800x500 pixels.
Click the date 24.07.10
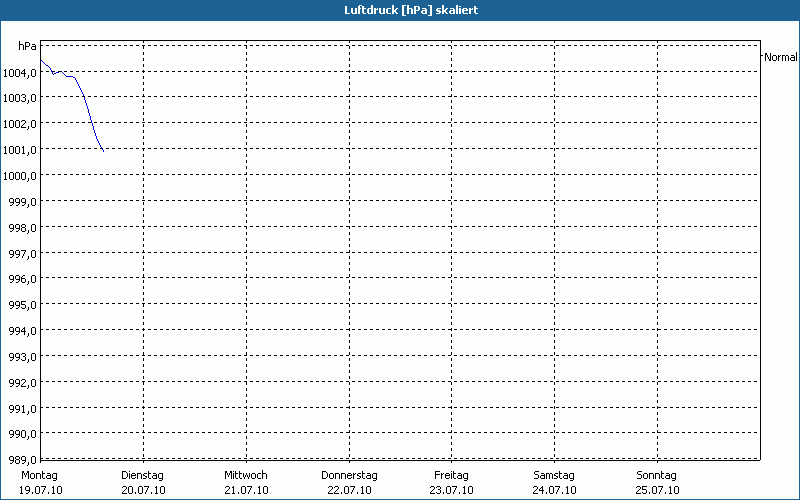[x=555, y=491]
